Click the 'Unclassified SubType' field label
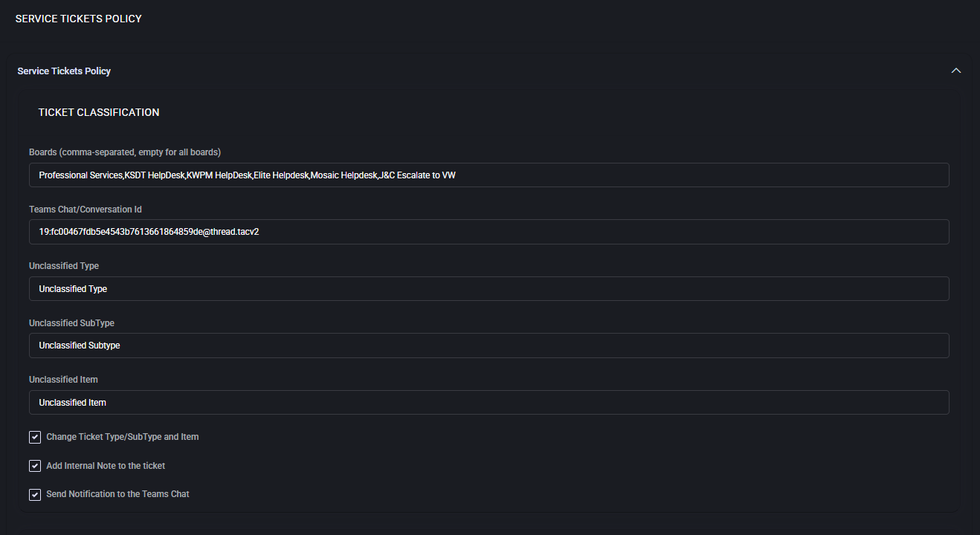Image resolution: width=980 pixels, height=535 pixels. (71, 323)
